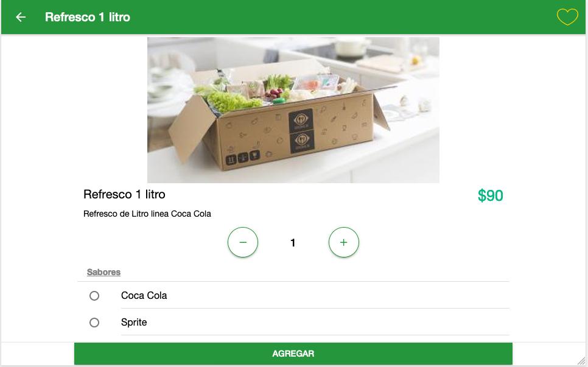Select the Coca Cola radio button
The image size is (588, 367).
tap(94, 296)
